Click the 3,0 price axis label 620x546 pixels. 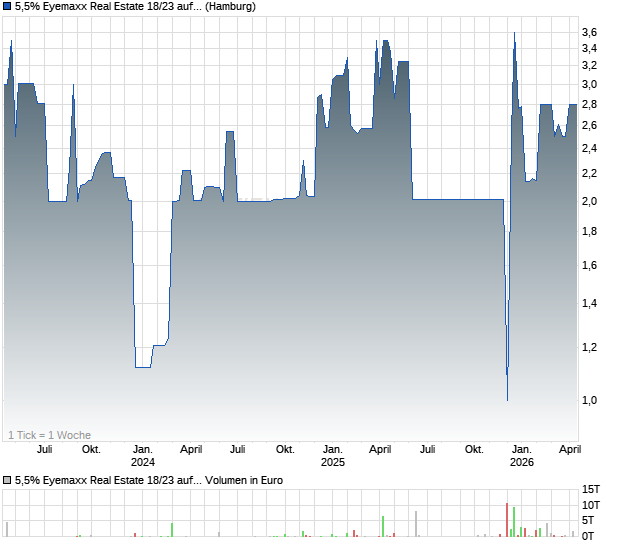click(x=589, y=85)
